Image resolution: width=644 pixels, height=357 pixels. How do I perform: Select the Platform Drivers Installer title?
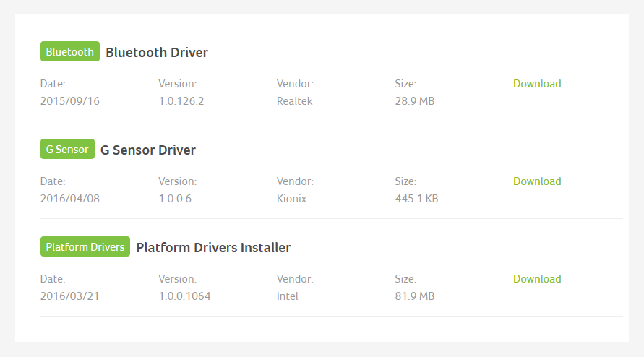pos(213,248)
